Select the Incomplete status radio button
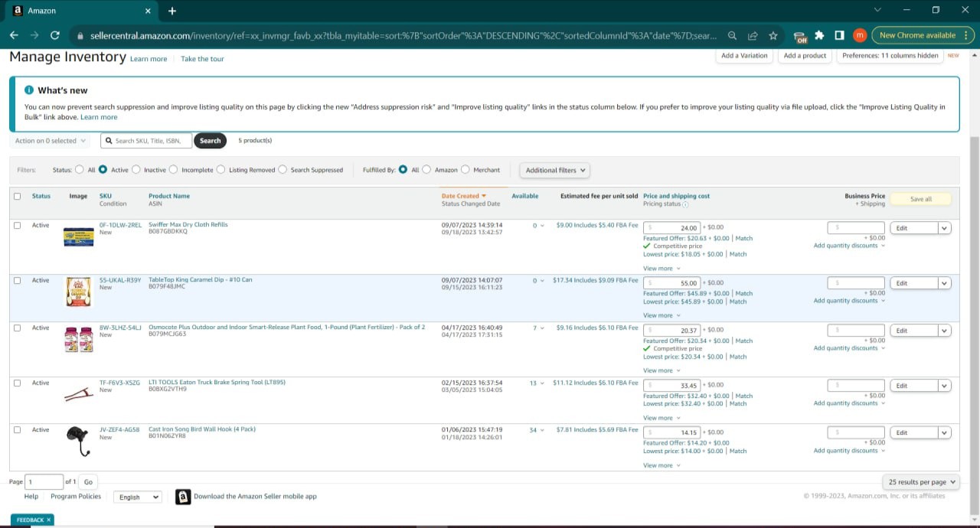The image size is (980, 528). [174, 170]
